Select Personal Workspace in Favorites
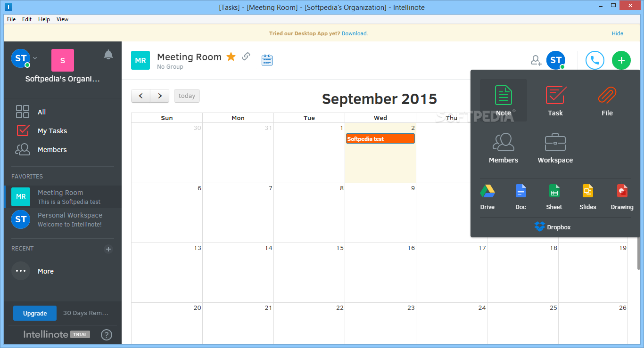The width and height of the screenshot is (644, 348). pyautogui.click(x=63, y=219)
